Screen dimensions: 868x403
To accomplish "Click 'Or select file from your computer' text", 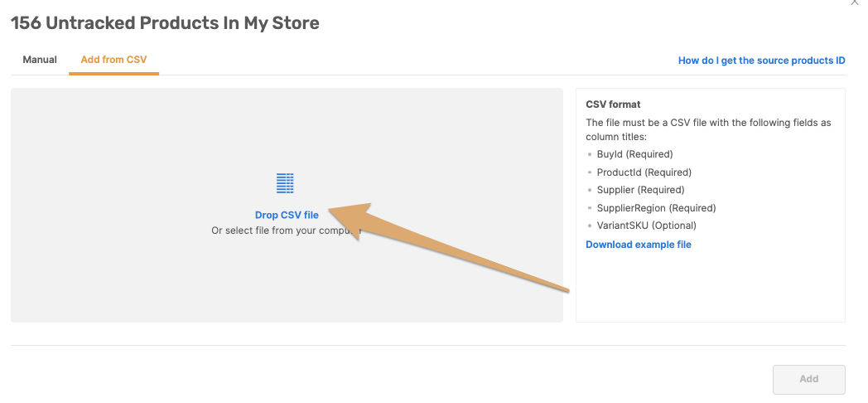I will (x=287, y=231).
